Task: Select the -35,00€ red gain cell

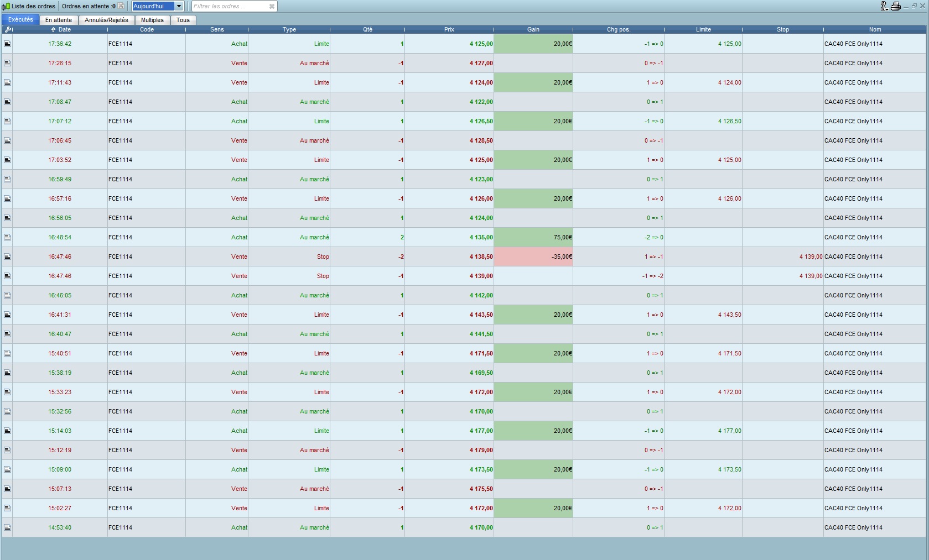Action: pyautogui.click(x=533, y=257)
